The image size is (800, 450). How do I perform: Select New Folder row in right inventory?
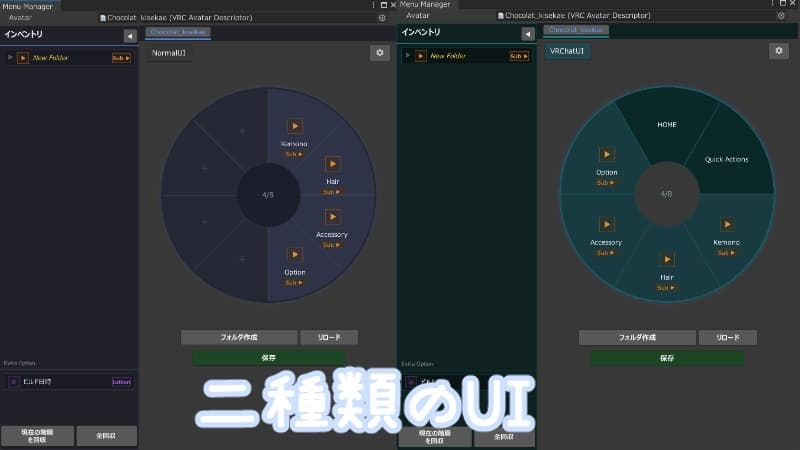point(467,56)
